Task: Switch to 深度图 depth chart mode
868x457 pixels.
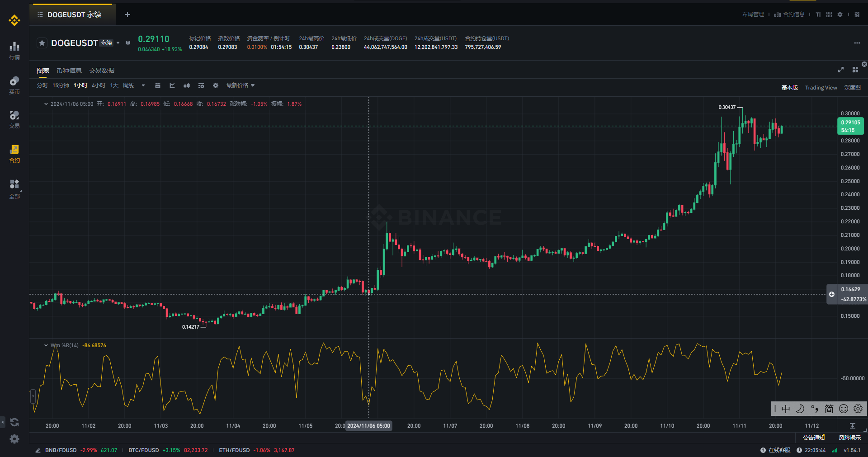Action: pyautogui.click(x=853, y=88)
